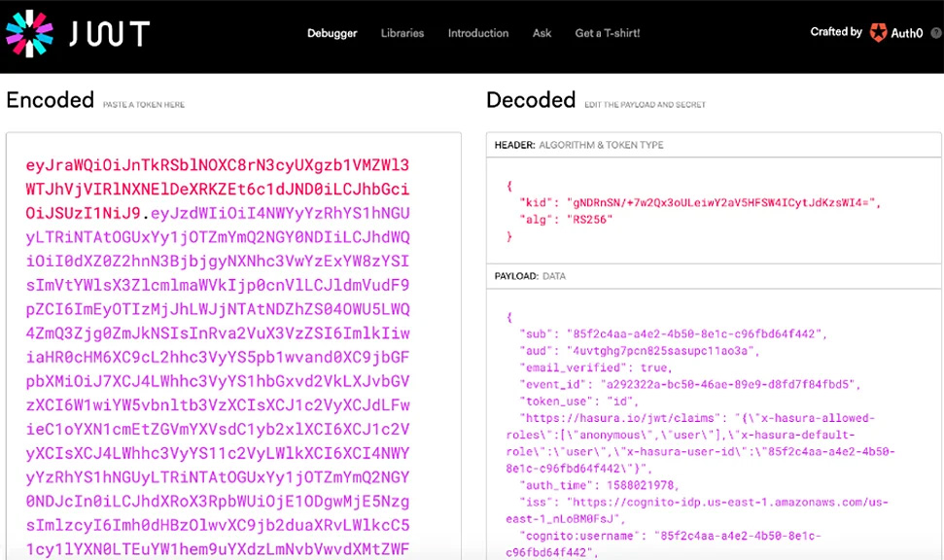This screenshot has width=944, height=560.
Task: Click the colorful JWT starburst logo
Action: coord(29,34)
